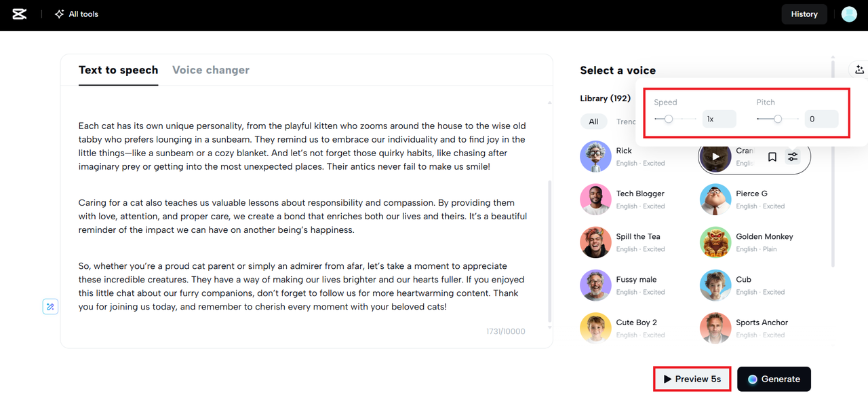Choose the Golden Monkey voice avatar
The image size is (868, 406).
(x=715, y=242)
